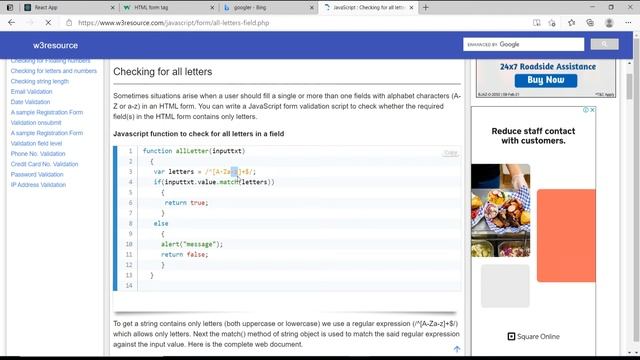
Task: Click the var letters regex code line
Action: point(204,172)
